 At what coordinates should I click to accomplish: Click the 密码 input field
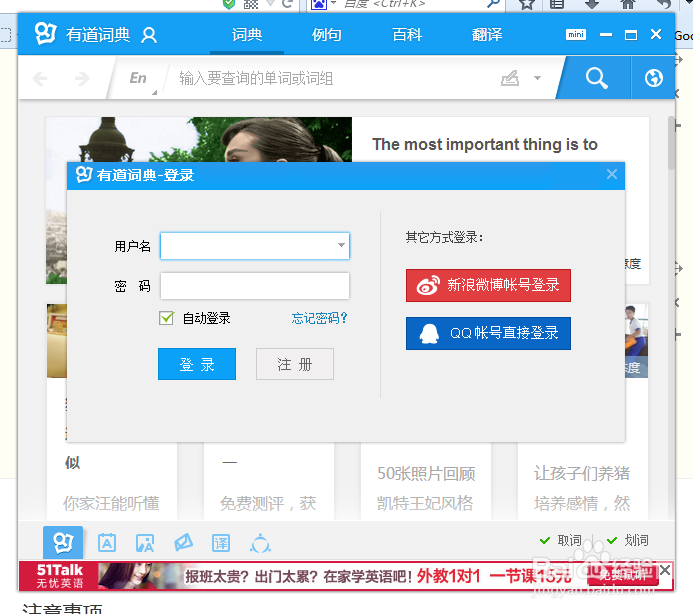click(x=255, y=286)
